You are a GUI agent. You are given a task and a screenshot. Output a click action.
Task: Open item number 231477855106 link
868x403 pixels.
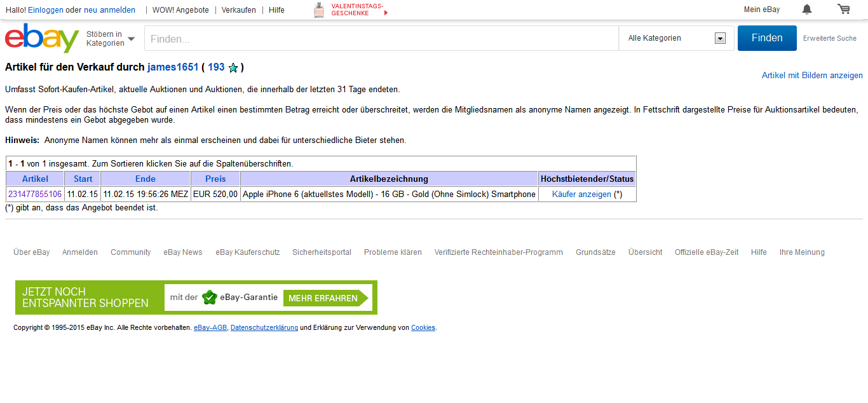pyautogui.click(x=35, y=194)
